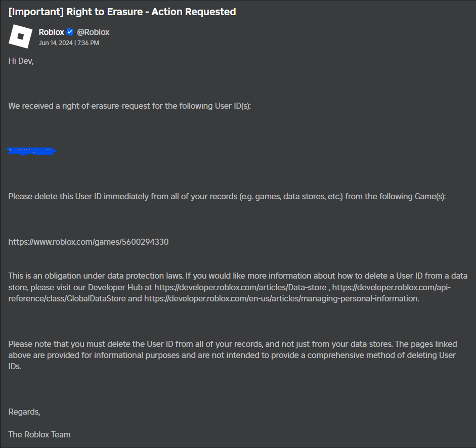Click the blue-redacted User ID
476x448 pixels.
click(31, 151)
